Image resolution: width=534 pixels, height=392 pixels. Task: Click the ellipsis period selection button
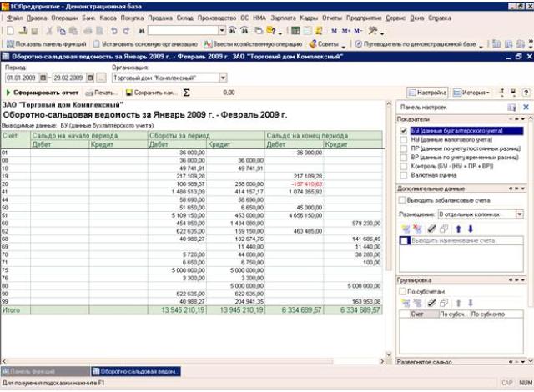coord(101,78)
